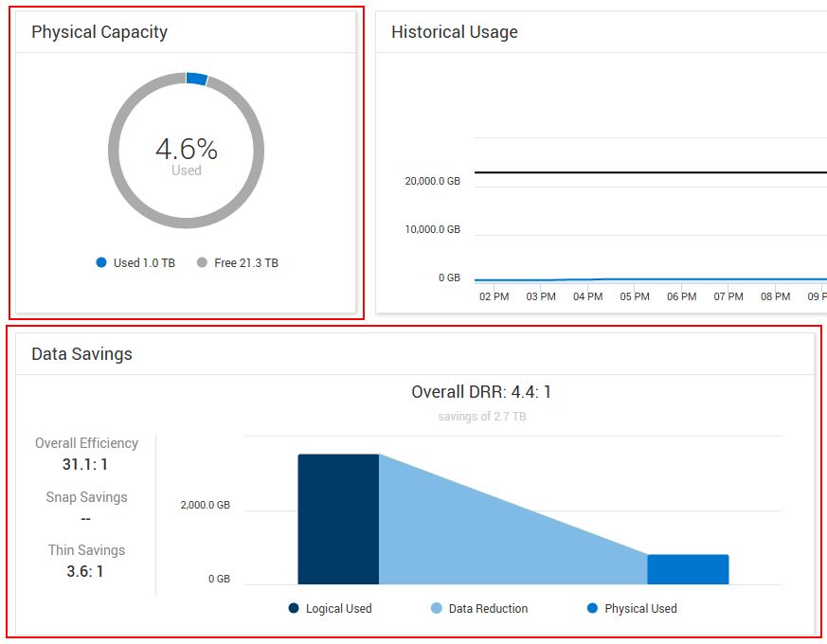Viewport: 827px width, 644px height.
Task: Click the 20,000.0 GB axis label
Action: click(433, 181)
